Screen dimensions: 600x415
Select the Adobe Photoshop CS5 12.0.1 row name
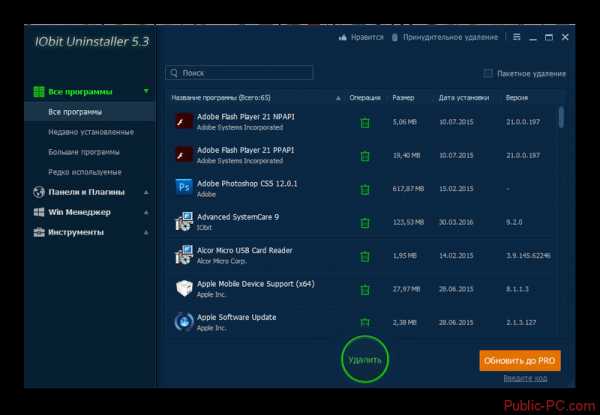247,184
